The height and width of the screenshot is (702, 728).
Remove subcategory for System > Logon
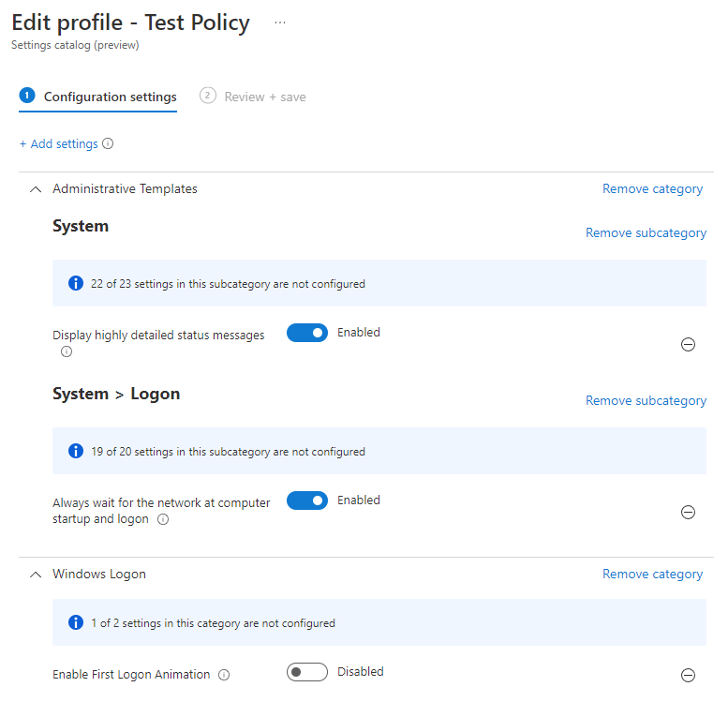pos(646,400)
